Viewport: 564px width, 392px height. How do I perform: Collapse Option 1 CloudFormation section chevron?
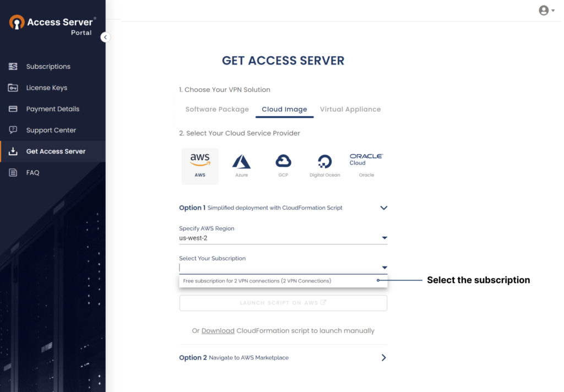[x=384, y=208]
